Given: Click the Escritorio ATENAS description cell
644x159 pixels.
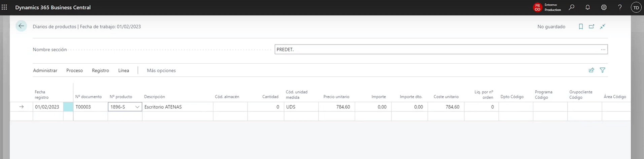Looking at the screenshot, I should click(x=177, y=107).
